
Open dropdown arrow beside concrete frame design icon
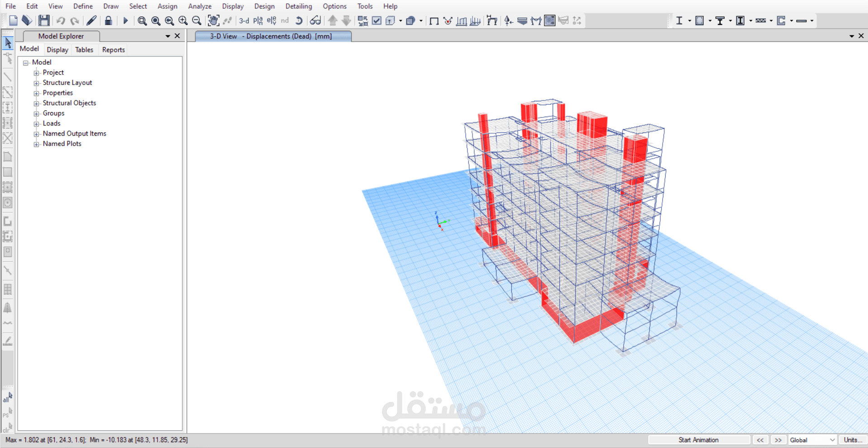pyautogui.click(x=710, y=20)
